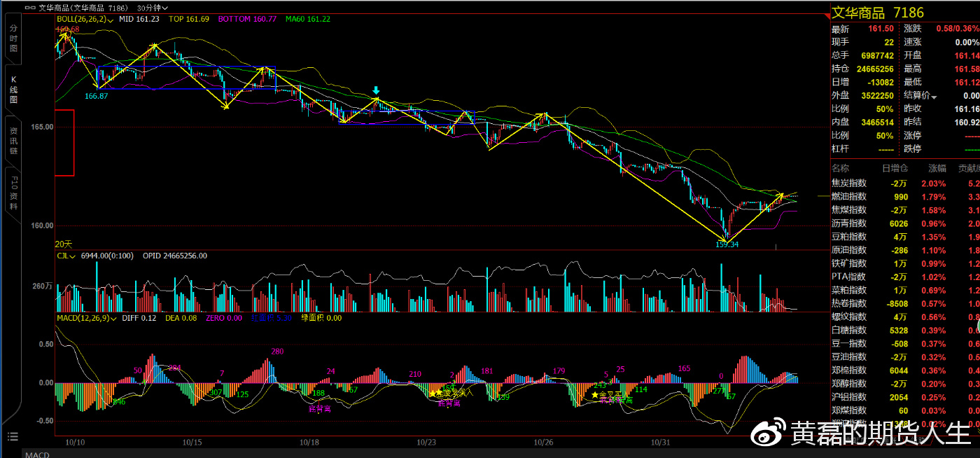
Task: Click the 10/31 date on time axis
Action: pyautogui.click(x=661, y=443)
